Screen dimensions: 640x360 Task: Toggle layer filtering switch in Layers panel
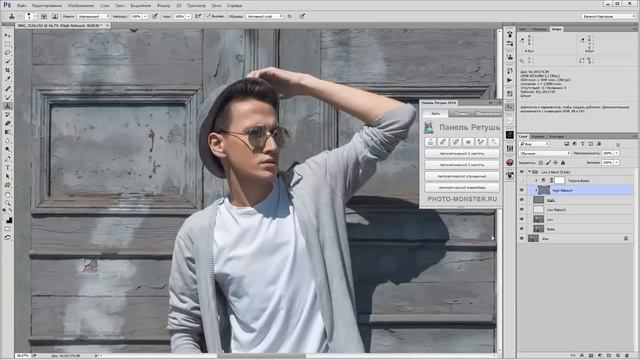618,144
